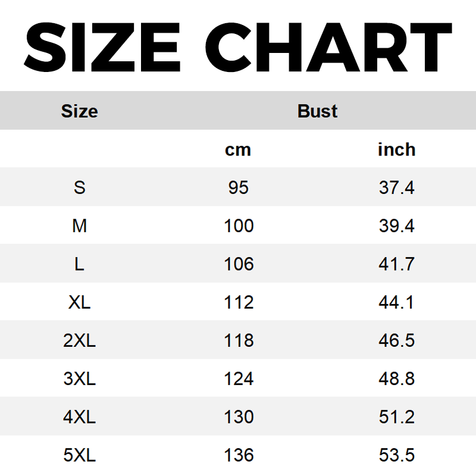476x476 pixels.
Task: Select the L size row label
Action: pos(80,264)
